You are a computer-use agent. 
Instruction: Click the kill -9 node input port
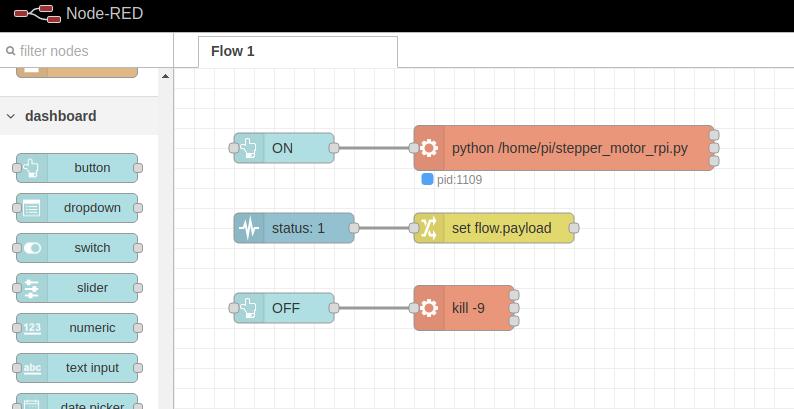click(414, 308)
